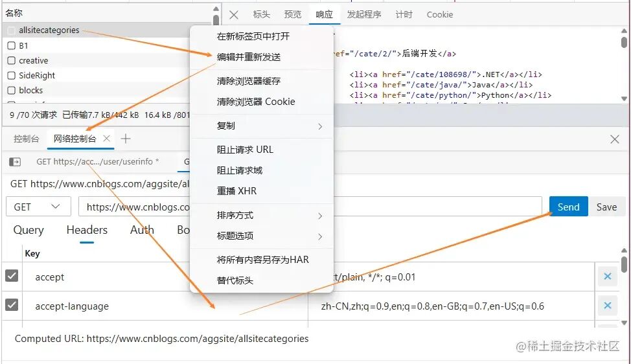Switch to the Headers tab
This screenshot has height=364, width=631.
[x=87, y=230]
